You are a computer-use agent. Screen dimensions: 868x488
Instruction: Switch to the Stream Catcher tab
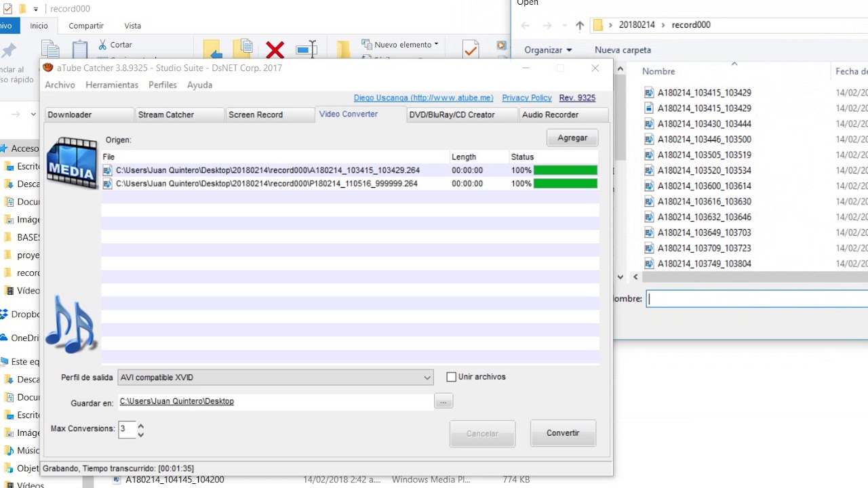180,115
